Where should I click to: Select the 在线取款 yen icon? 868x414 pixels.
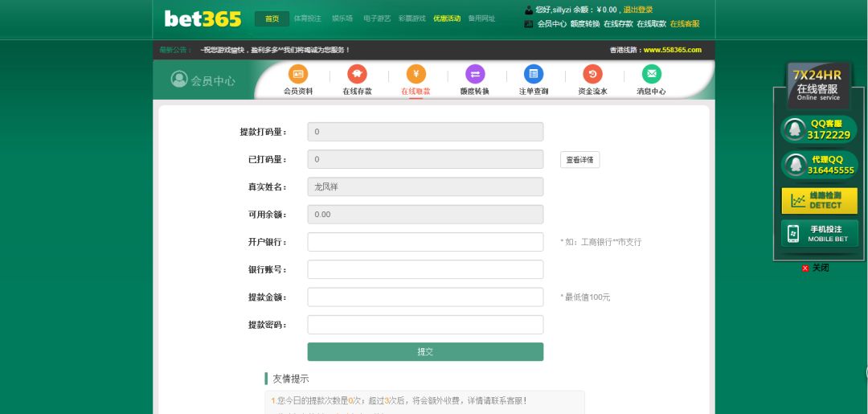pos(416,74)
